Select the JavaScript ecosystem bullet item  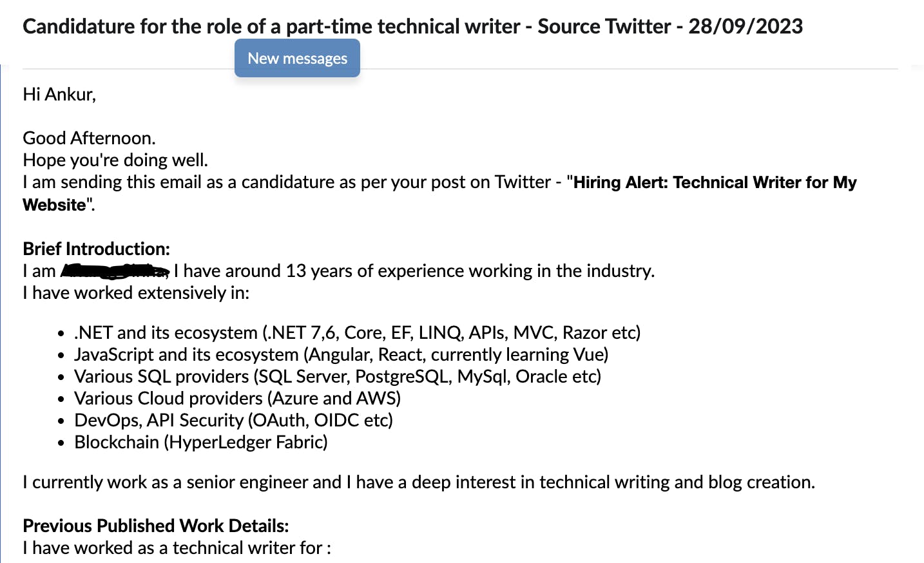pos(341,355)
